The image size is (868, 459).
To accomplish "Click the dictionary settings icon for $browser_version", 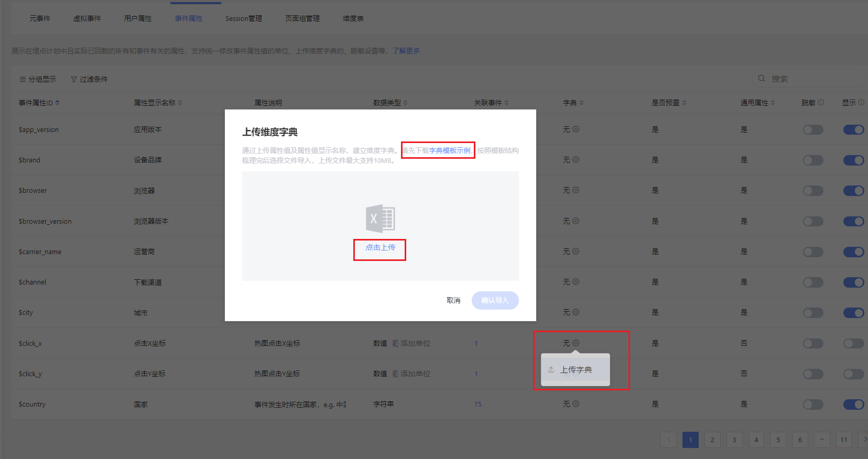I will 576,221.
